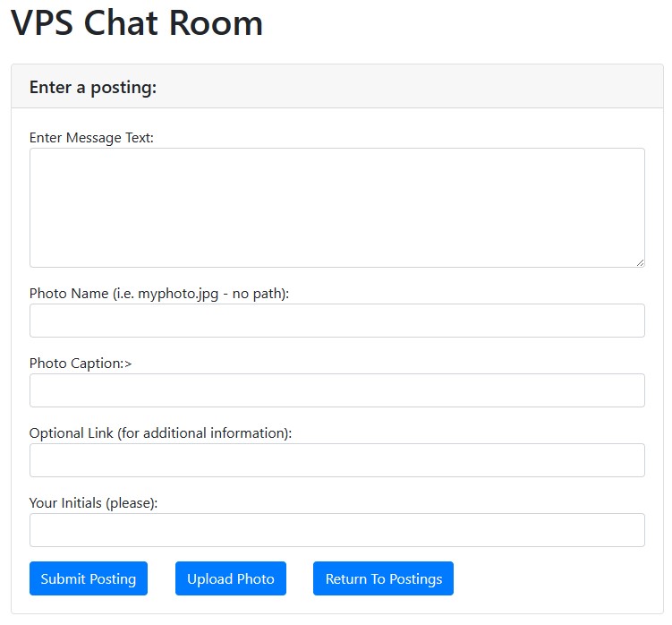Click the Your Initials field
672x625 pixels.
[336, 530]
